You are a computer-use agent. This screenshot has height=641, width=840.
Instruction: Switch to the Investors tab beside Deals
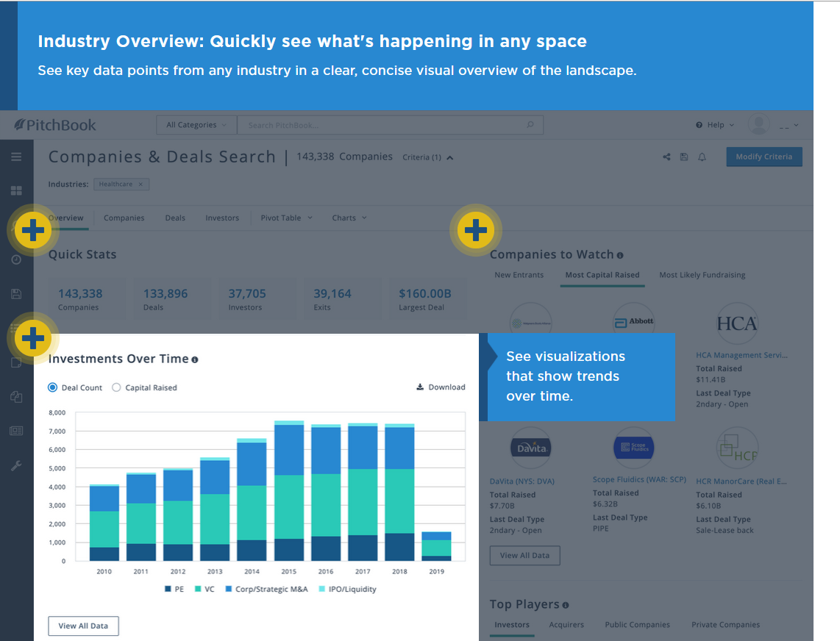click(x=222, y=218)
